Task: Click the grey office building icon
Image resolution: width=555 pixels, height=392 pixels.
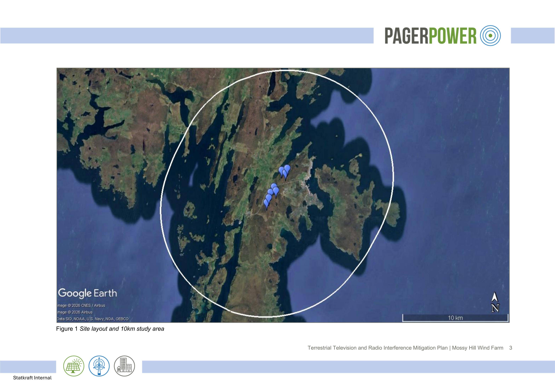Action: pos(124,366)
